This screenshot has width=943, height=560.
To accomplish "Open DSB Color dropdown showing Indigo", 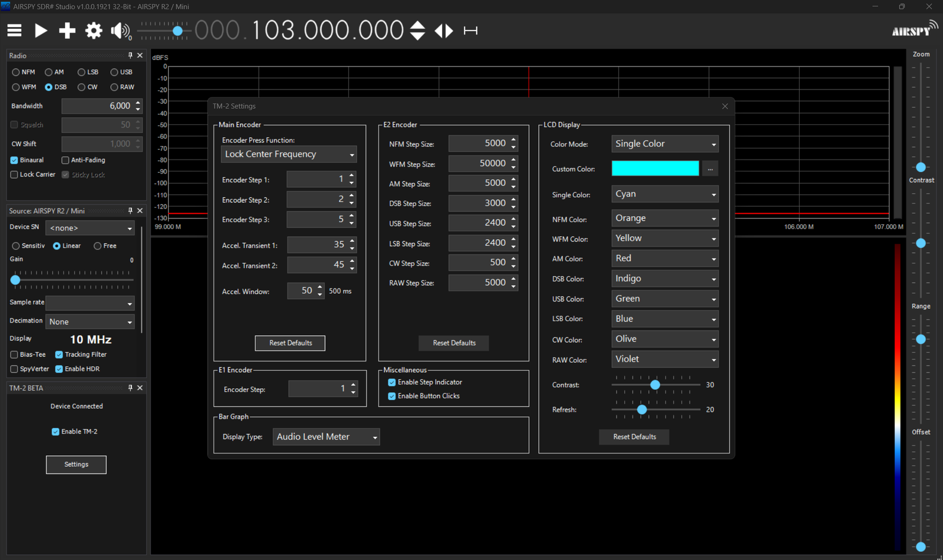I will (665, 279).
